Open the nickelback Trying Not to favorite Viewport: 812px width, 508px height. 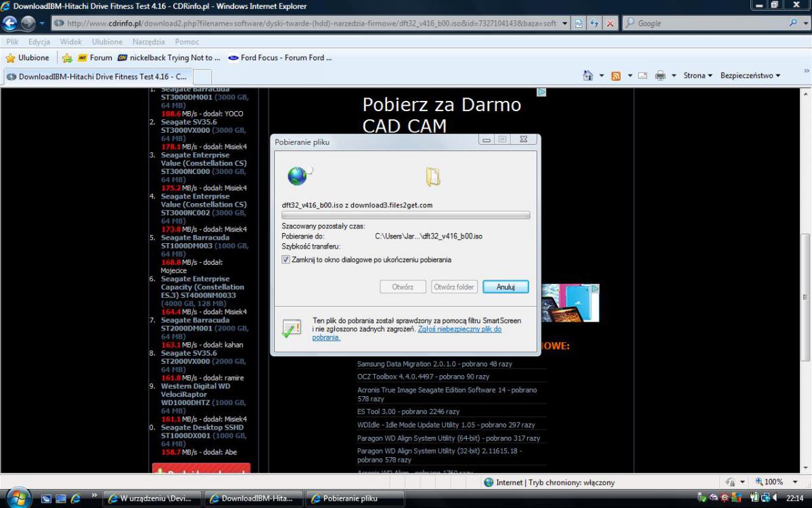(170, 58)
